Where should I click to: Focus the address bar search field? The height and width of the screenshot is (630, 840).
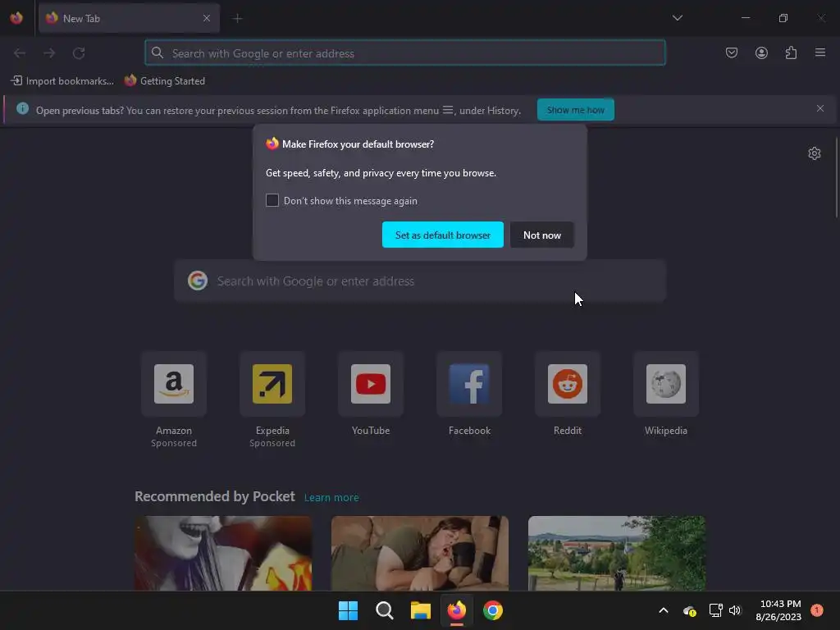pyautogui.click(x=405, y=53)
